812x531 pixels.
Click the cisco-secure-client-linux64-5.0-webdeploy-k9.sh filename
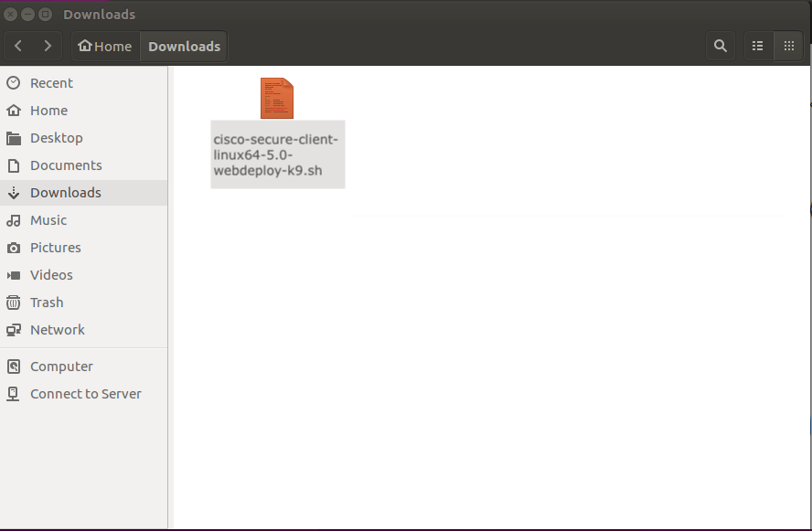pos(277,154)
